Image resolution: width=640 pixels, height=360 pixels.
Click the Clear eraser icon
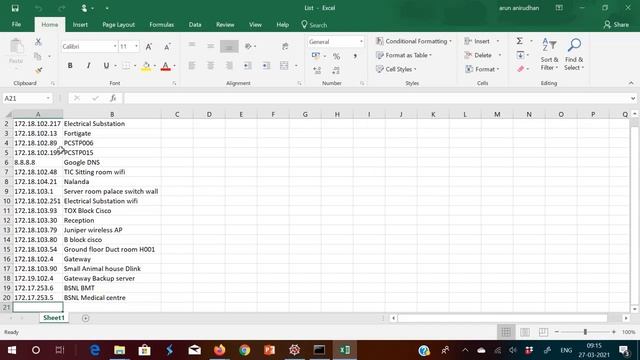[520, 69]
